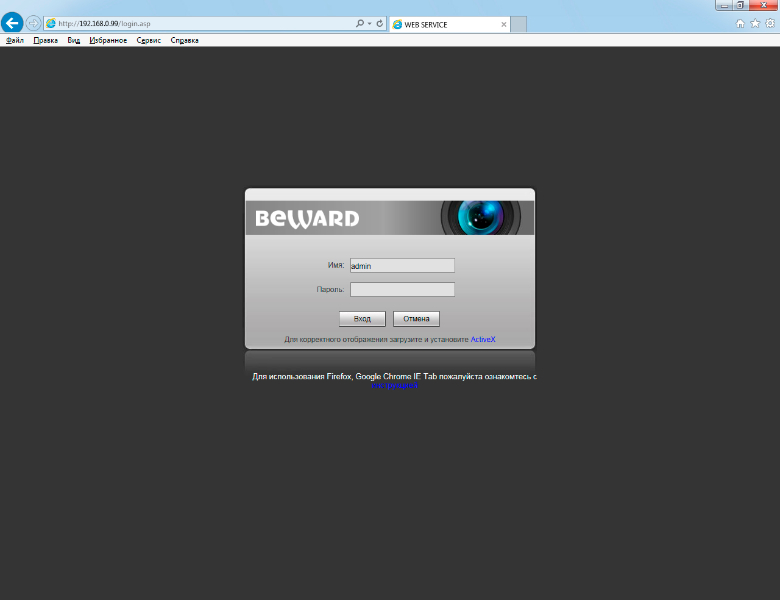Open the address bar dropdown arrow
Screen dimensions: 780x600
click(x=370, y=23)
